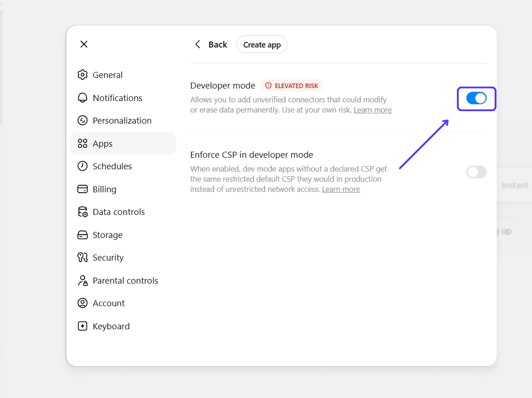Open the Schedules section

point(123,166)
